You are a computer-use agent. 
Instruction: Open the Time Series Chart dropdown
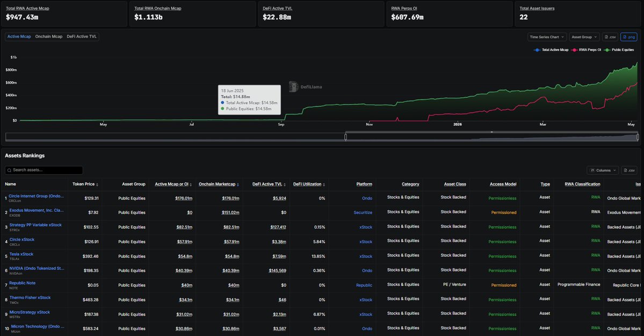pos(547,37)
